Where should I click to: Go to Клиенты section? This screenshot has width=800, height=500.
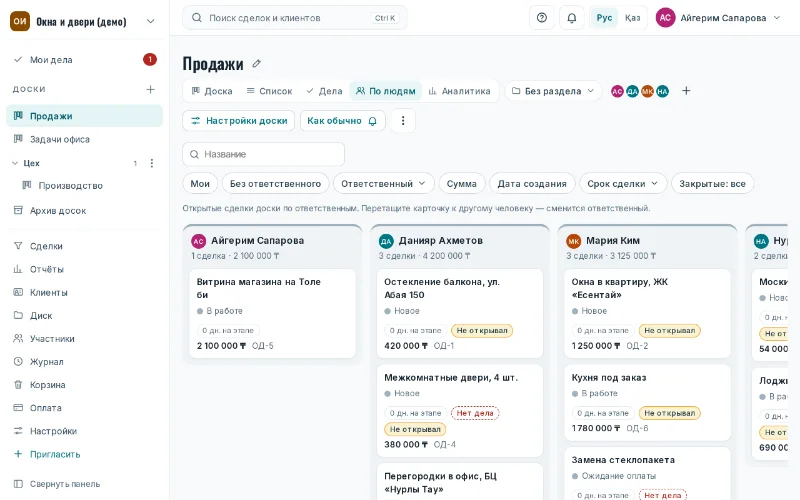pos(84,292)
